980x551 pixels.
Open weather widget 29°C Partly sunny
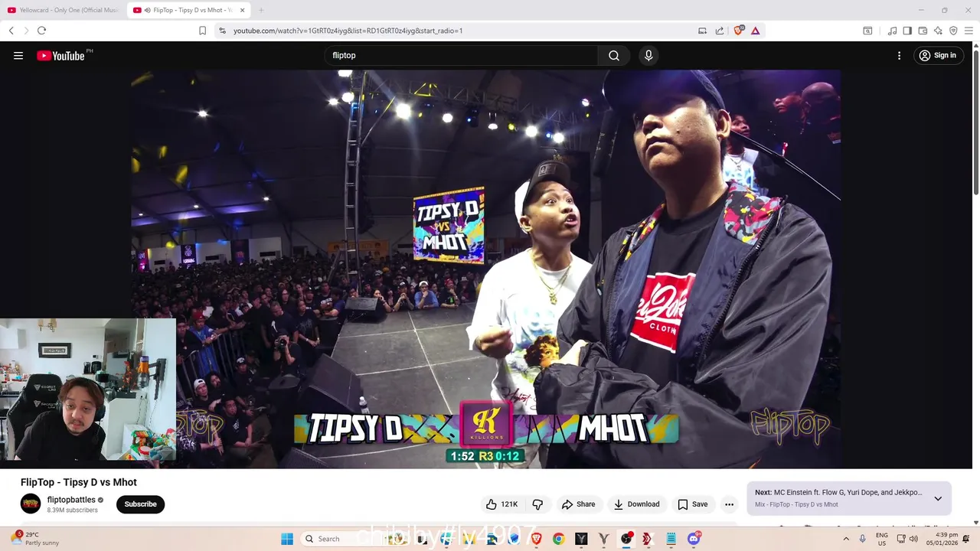point(36,539)
